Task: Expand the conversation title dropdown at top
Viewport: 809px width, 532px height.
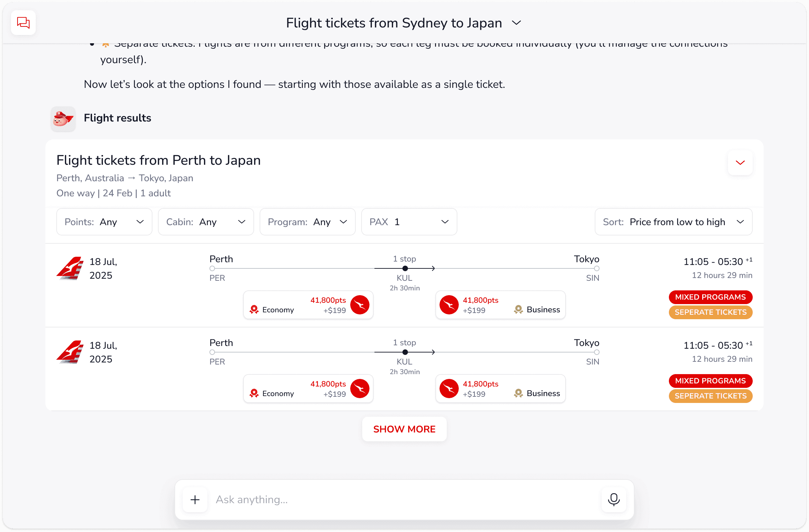Action: tap(516, 23)
